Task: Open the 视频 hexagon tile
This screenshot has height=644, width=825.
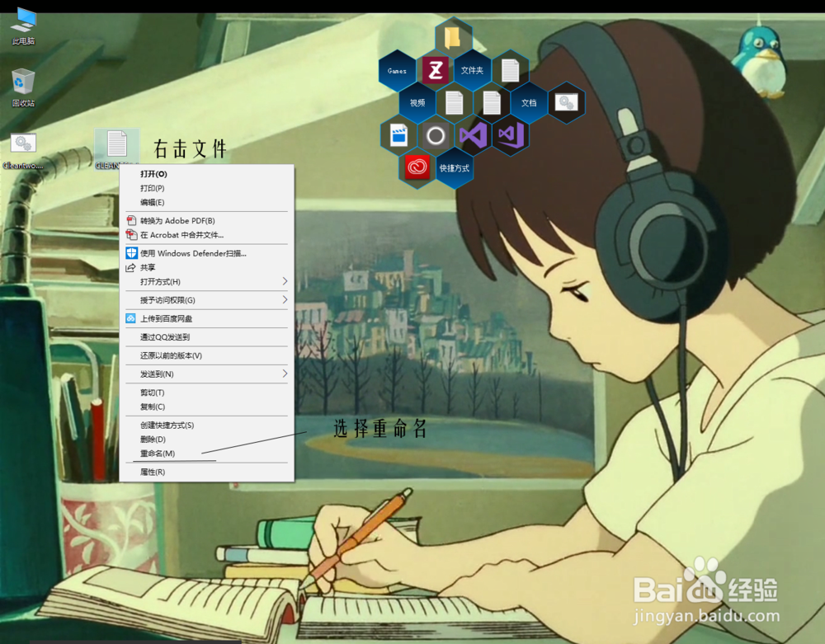Action: (x=417, y=103)
